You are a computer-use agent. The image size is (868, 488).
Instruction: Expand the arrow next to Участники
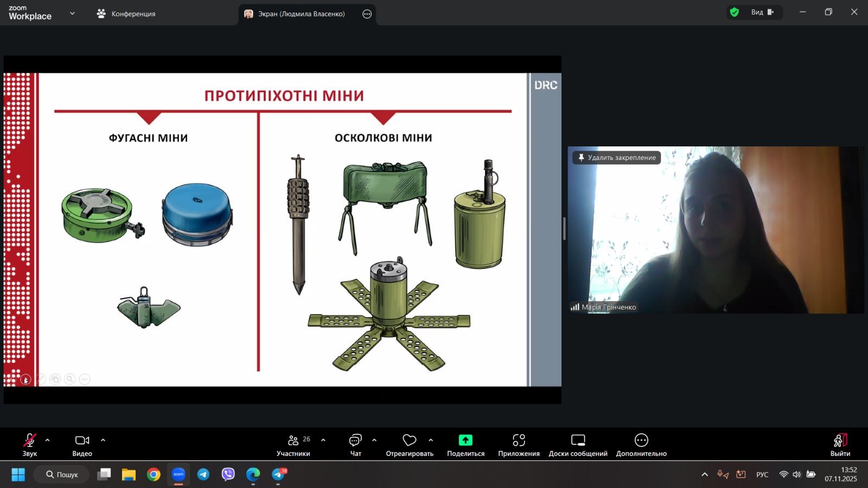pos(323,440)
